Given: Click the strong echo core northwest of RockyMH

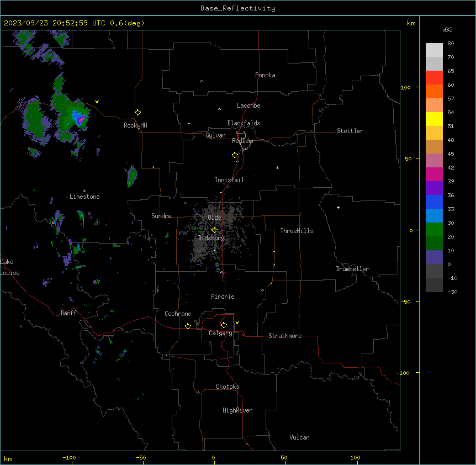Looking at the screenshot, I should pyautogui.click(x=80, y=119).
